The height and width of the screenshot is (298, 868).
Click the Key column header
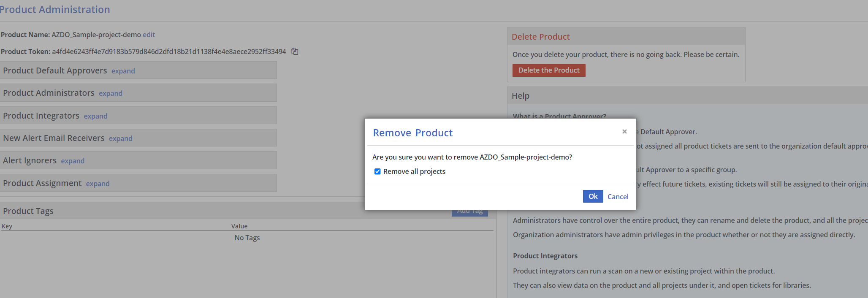[7, 226]
